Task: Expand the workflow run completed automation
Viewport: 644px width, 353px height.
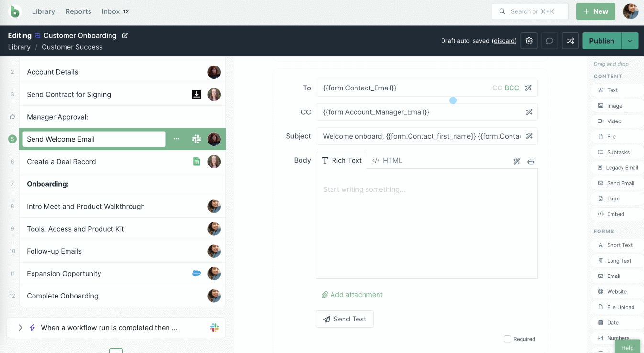Action: click(21, 328)
